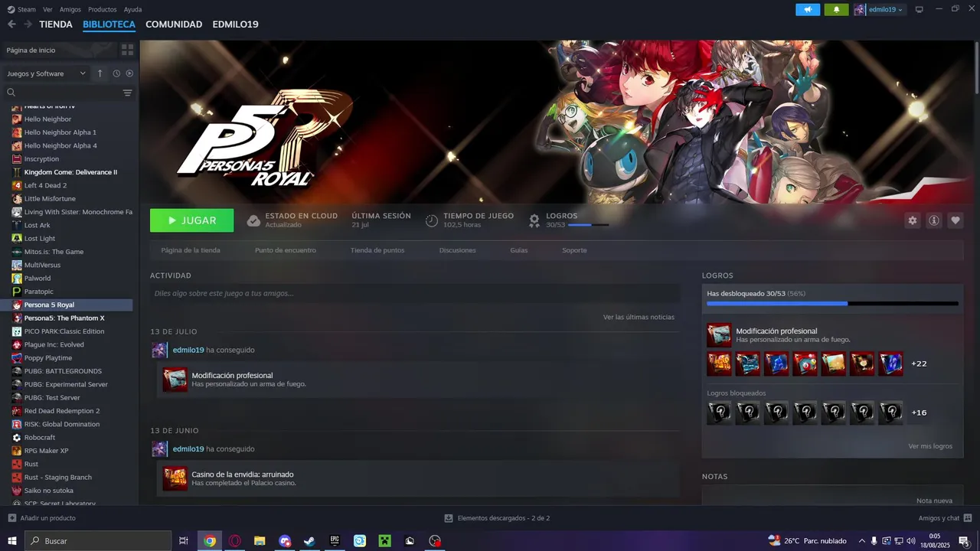Open the Hello Neighbor Alpha 1 game icon

[17, 132]
